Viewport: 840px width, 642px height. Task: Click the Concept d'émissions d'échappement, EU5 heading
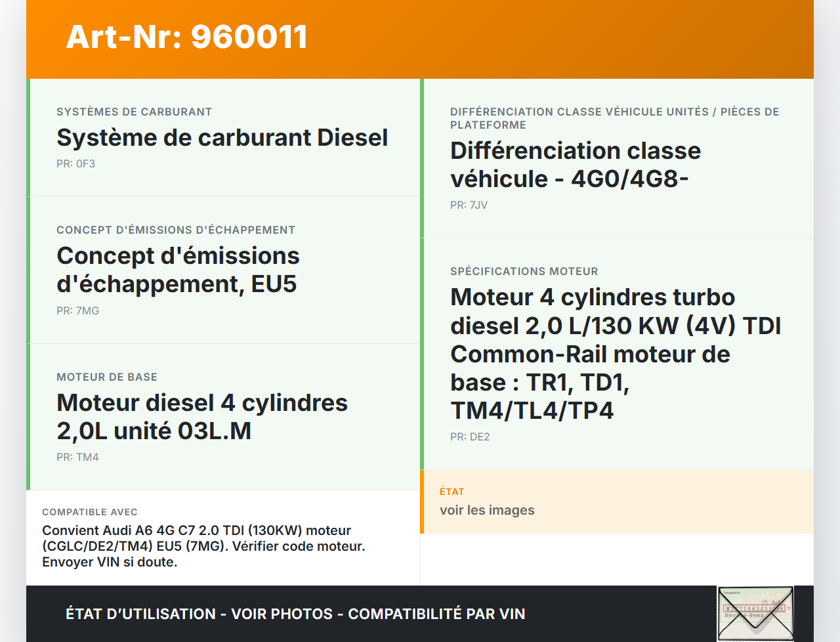[178, 270]
